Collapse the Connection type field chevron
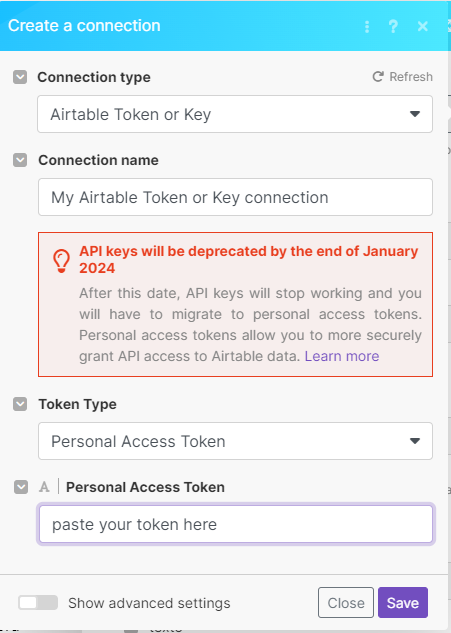 20,77
